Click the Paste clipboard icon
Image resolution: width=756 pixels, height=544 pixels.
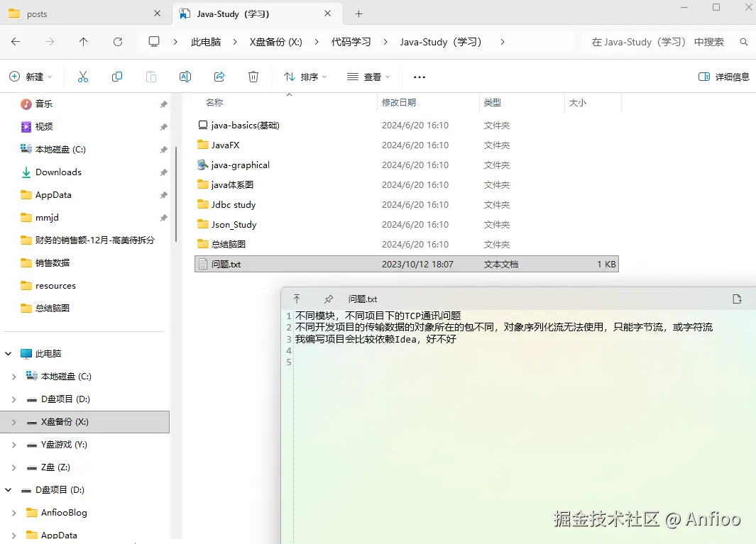tap(151, 77)
